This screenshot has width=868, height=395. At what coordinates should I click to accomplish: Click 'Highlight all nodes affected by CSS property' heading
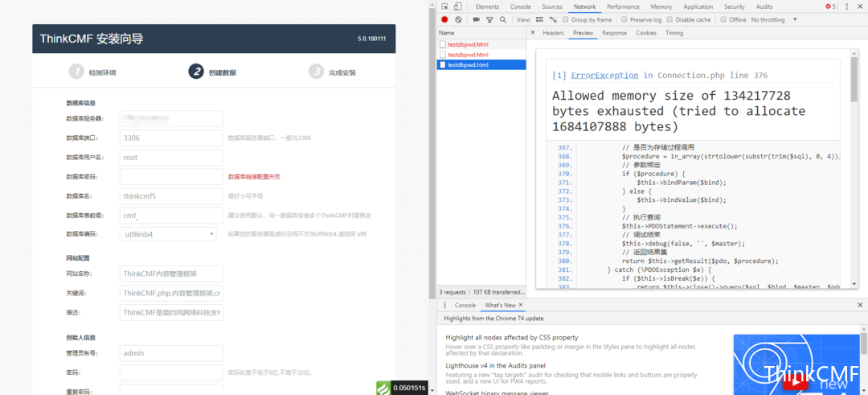click(x=511, y=337)
